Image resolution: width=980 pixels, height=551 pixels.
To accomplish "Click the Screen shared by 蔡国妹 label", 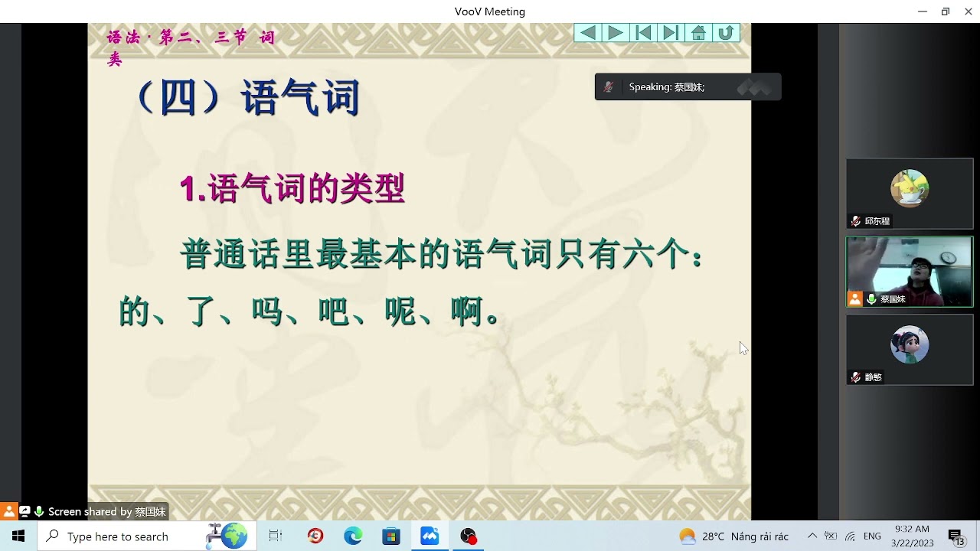I will pos(106,512).
